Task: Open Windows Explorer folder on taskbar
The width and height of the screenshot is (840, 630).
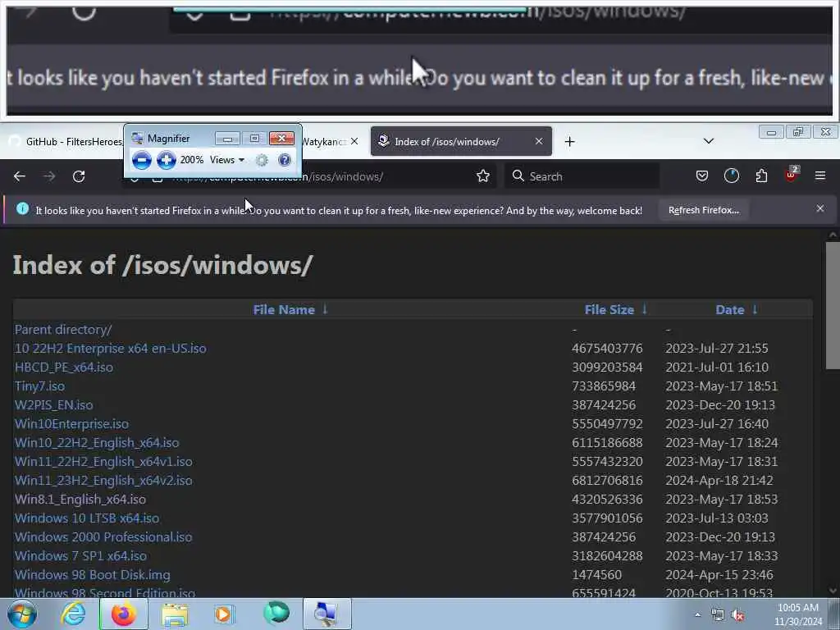Action: [175, 614]
